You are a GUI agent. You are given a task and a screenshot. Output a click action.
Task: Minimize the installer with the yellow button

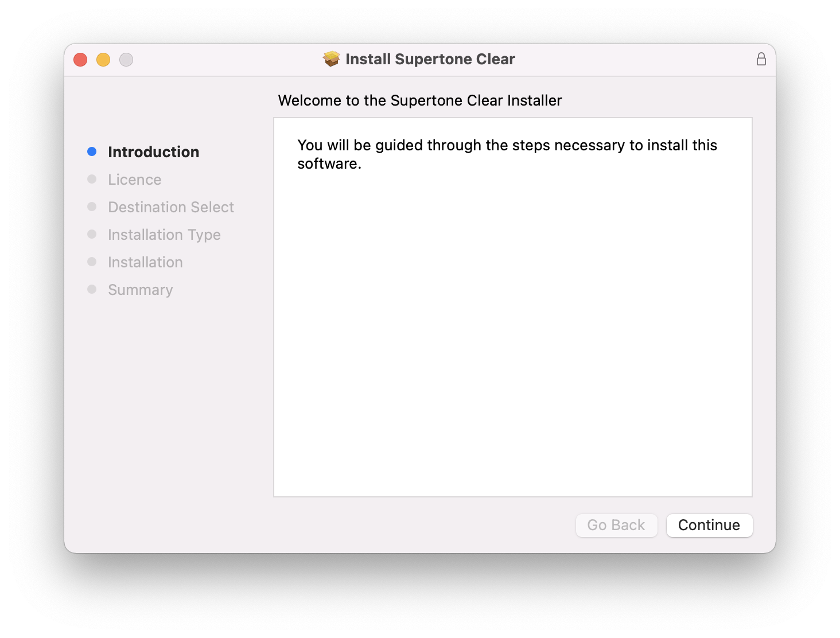[x=103, y=60]
